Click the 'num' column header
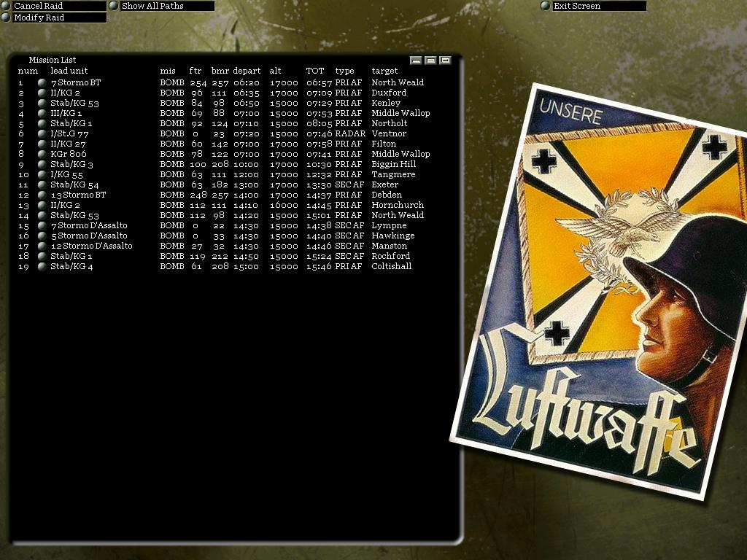The height and width of the screenshot is (560, 747). point(28,71)
